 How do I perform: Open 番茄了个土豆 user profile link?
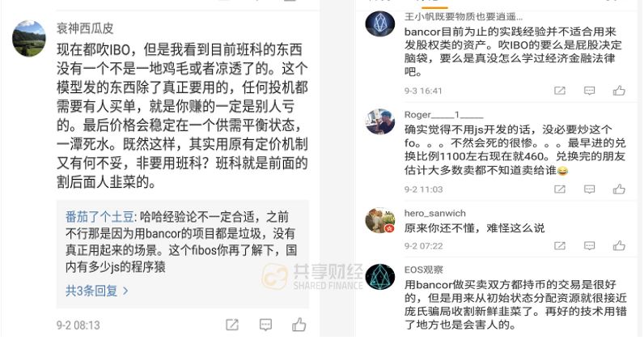click(100, 217)
